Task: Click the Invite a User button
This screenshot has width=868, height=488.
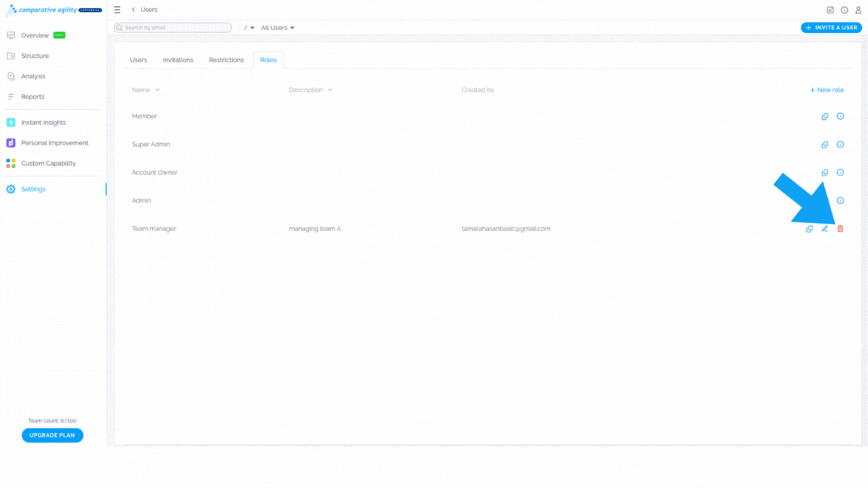Action: 831,28
